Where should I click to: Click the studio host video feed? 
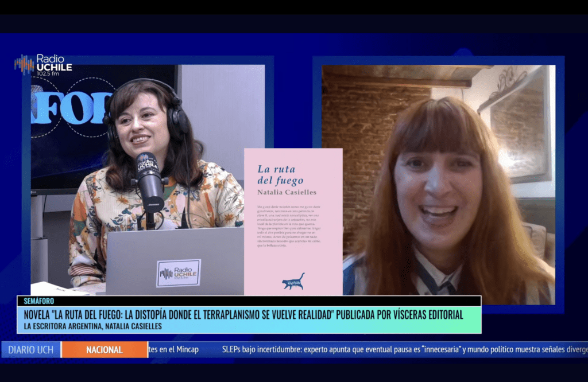[148, 180]
